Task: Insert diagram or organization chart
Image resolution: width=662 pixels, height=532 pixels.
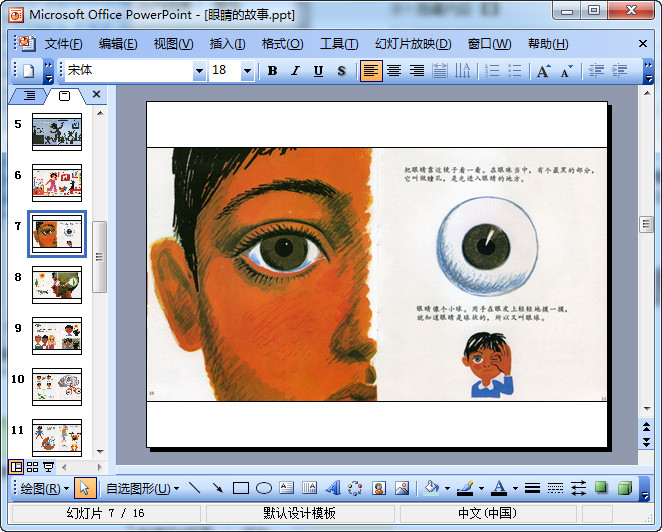Action: coord(355,489)
